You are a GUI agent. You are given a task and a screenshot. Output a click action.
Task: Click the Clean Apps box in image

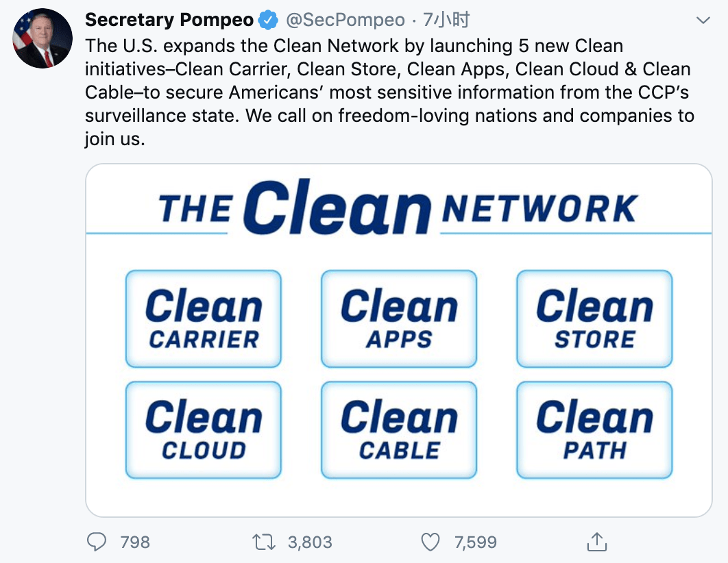click(399, 319)
